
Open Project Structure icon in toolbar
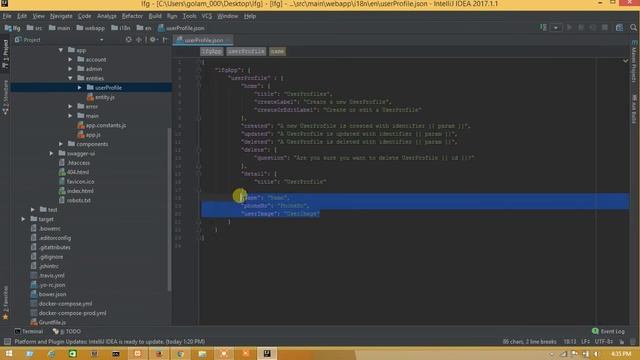619,27
